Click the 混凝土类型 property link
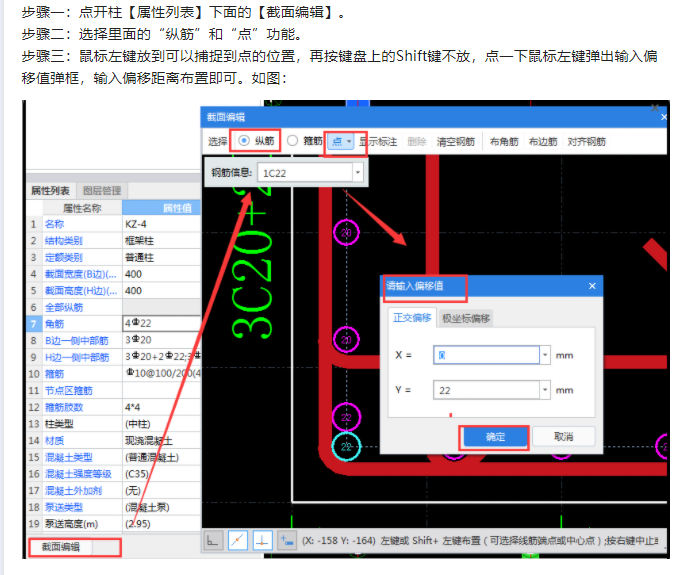 click(69, 457)
